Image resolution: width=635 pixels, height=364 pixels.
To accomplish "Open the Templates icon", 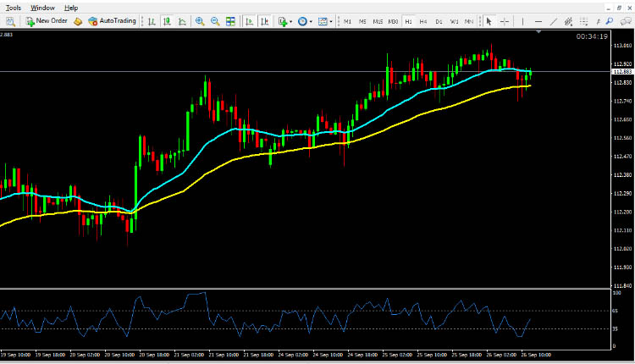I will pos(323,21).
